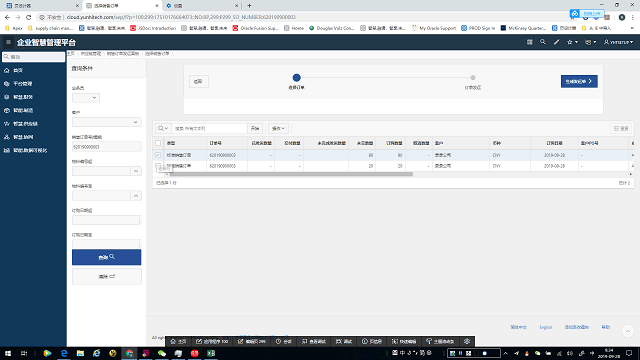640x360 pixels.
Task: Switch to the third browser tab with gear icon
Action: click(x=202, y=6)
